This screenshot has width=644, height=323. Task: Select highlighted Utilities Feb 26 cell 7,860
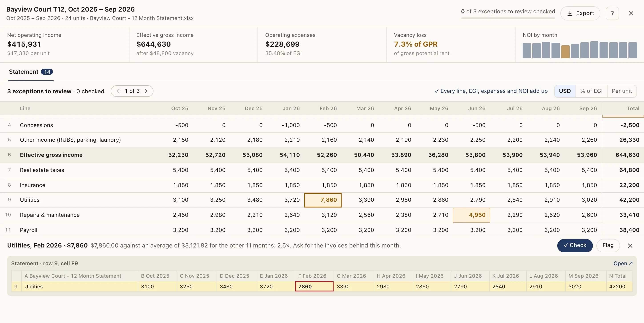[x=323, y=200]
